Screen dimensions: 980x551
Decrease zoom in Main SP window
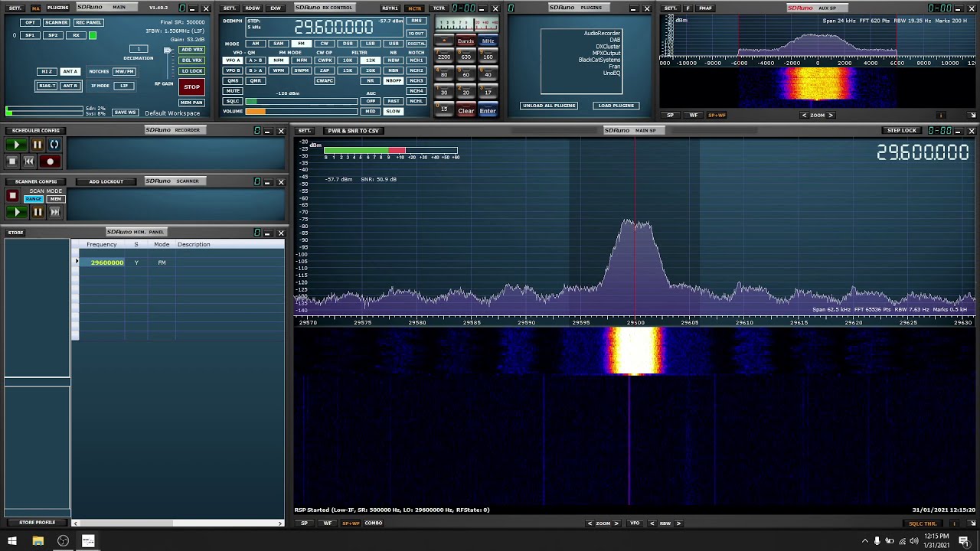coord(590,523)
